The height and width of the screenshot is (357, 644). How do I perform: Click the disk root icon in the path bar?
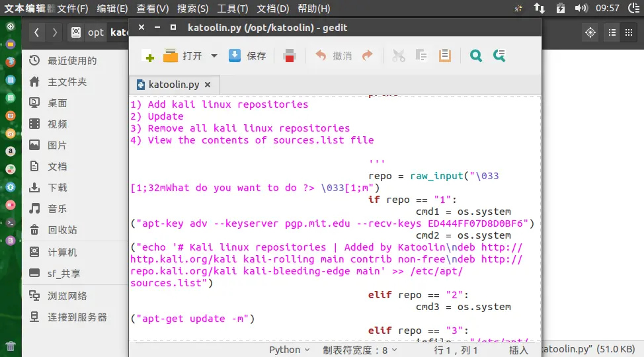(x=76, y=32)
